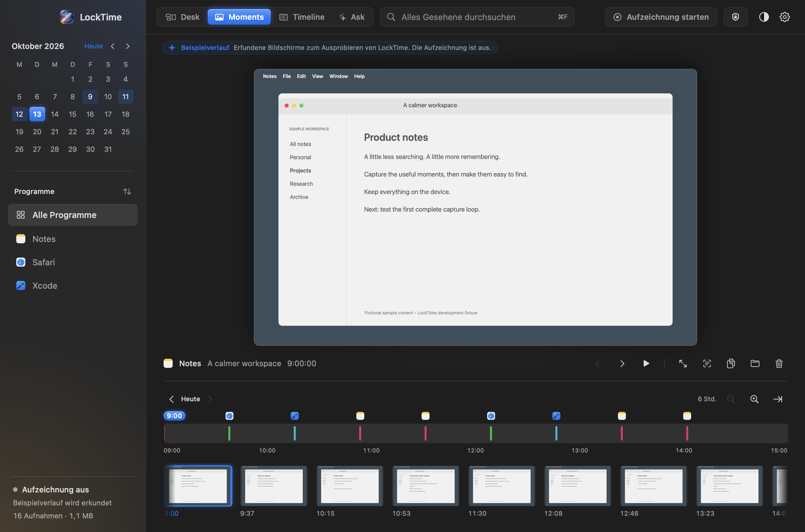805x532 pixels.
Task: Open the 13:23 thumbnail
Action: click(x=730, y=486)
